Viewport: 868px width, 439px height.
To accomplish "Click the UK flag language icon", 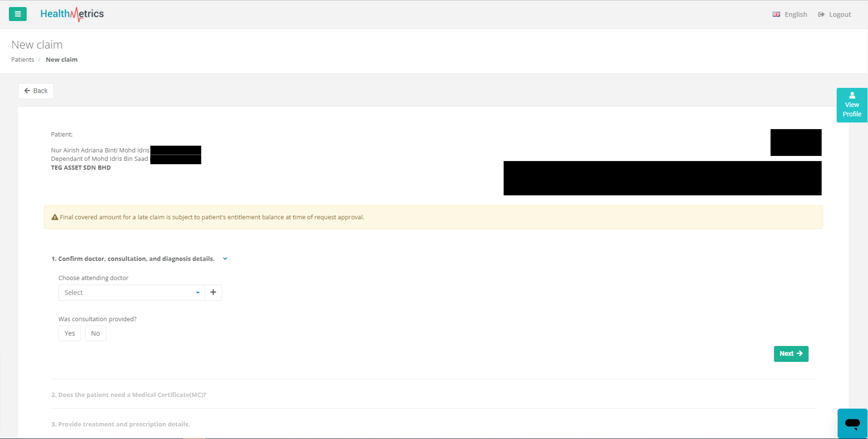I will click(x=776, y=14).
